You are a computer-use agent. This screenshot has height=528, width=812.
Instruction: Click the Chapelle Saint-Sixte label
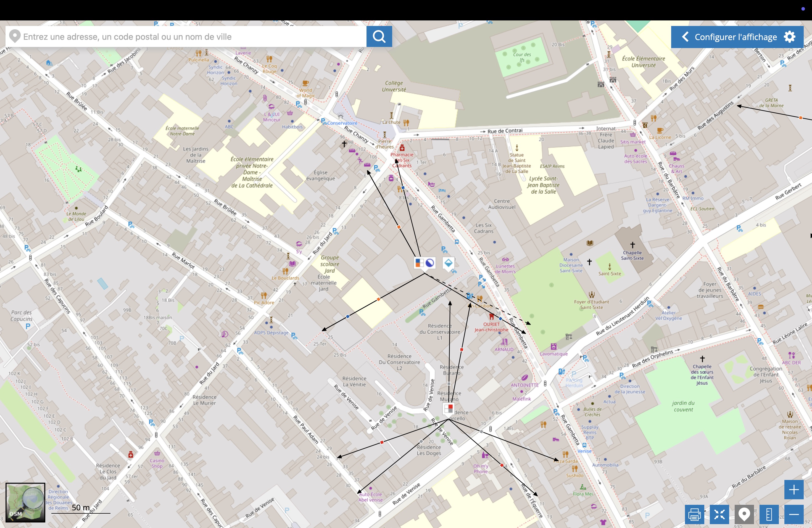click(x=632, y=255)
